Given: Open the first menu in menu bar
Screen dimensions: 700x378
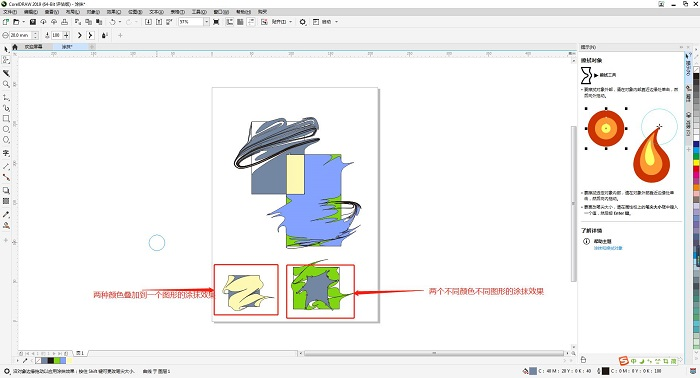Looking at the screenshot, I should [10, 12].
